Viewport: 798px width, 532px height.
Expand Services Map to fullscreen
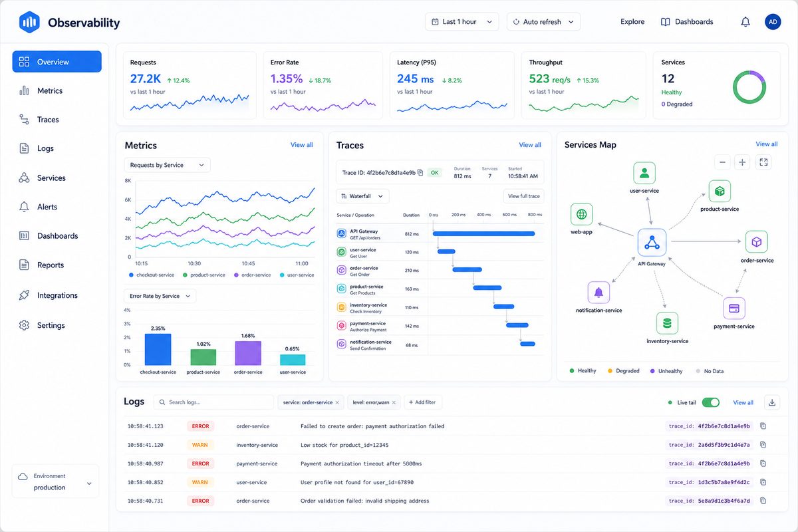pos(763,162)
